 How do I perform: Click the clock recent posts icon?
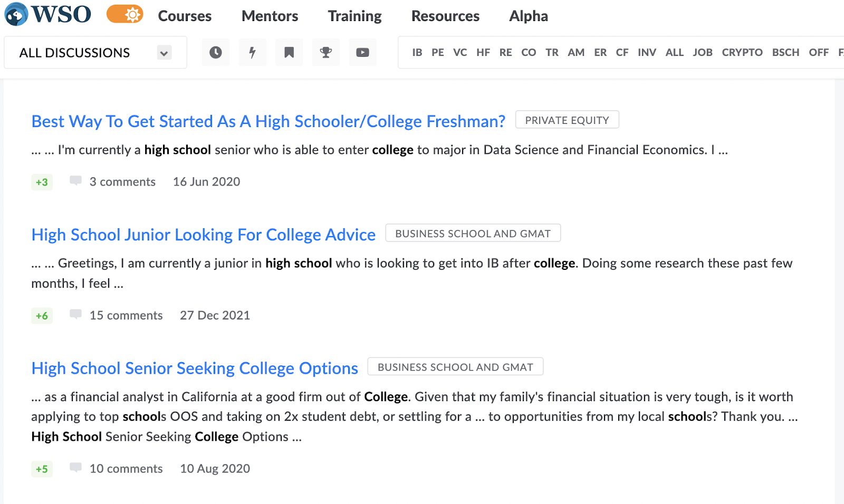pos(215,52)
